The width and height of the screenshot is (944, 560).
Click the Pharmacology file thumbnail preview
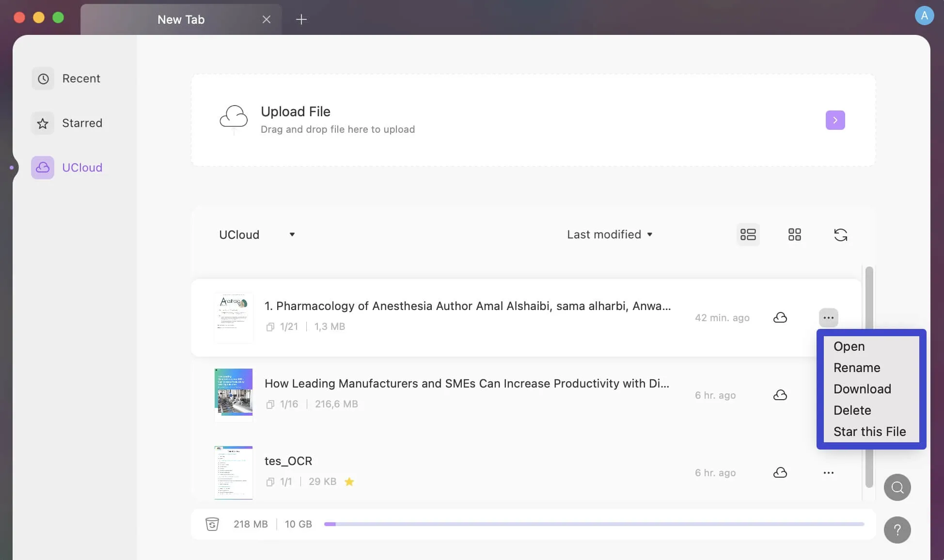pos(233,317)
